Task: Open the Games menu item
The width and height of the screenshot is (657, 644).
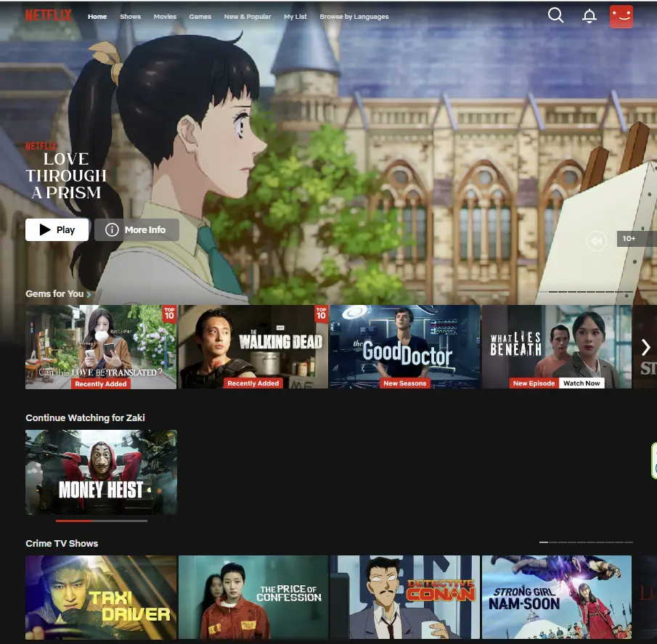Action: 200,17
